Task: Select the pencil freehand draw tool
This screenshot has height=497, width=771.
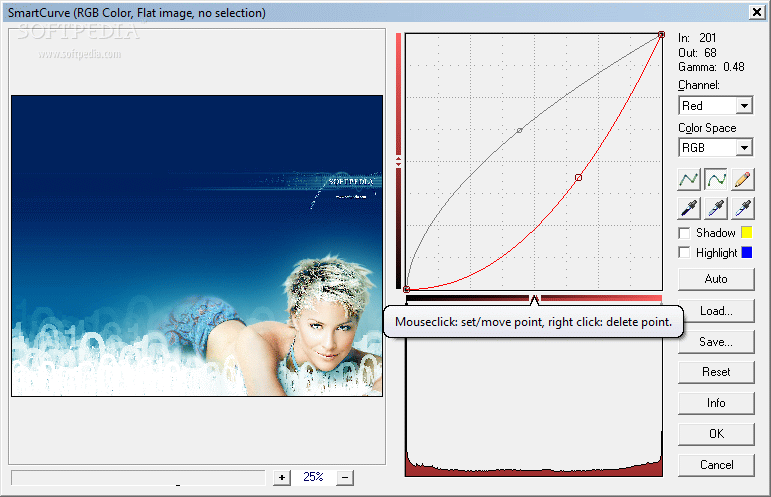Action: click(742, 179)
